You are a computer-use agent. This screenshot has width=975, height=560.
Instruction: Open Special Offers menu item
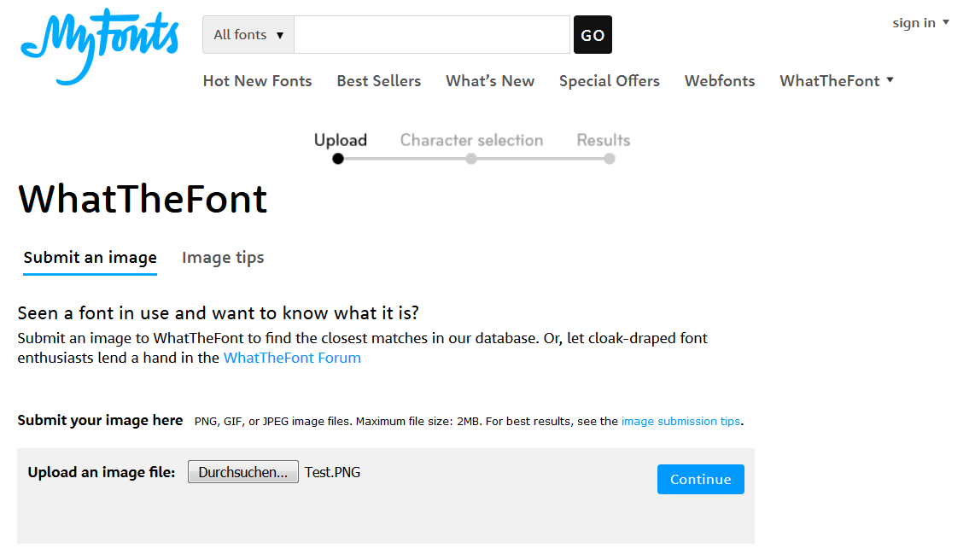(x=610, y=81)
